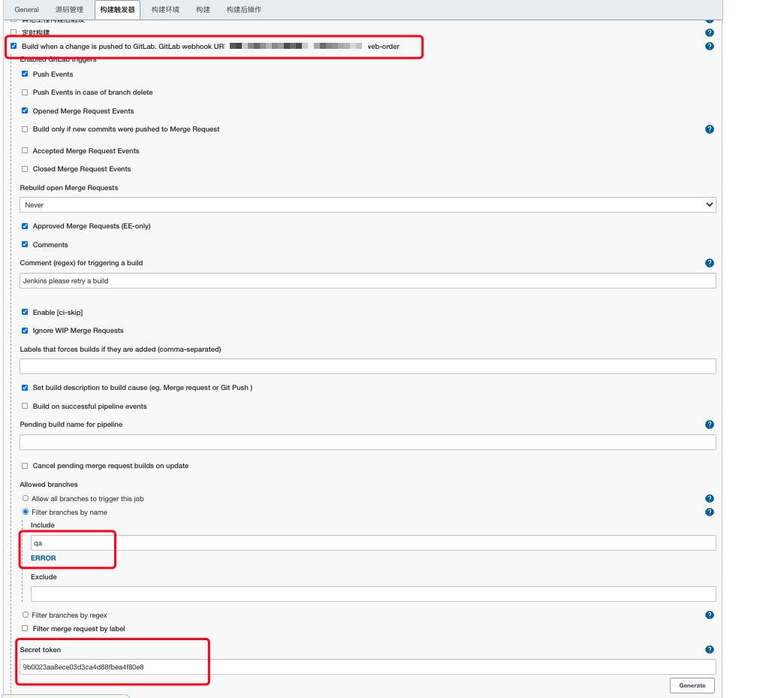Go to the 构建后操作 tab

(x=243, y=10)
